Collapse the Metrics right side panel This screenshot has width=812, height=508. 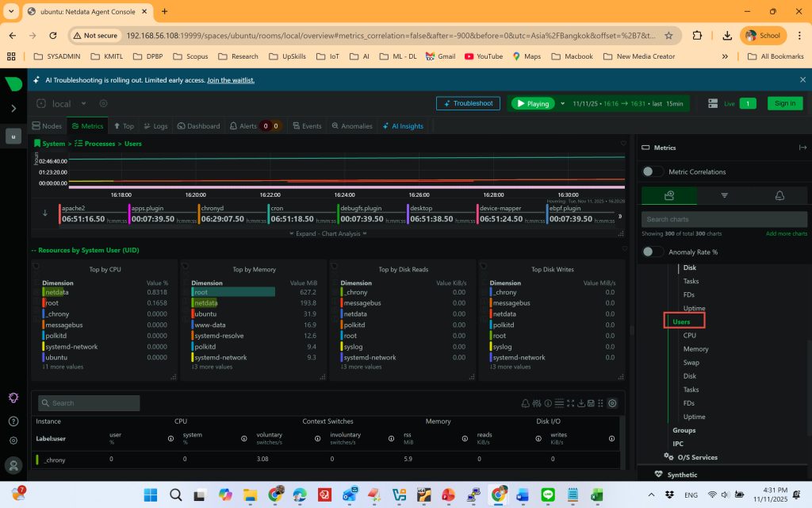802,148
